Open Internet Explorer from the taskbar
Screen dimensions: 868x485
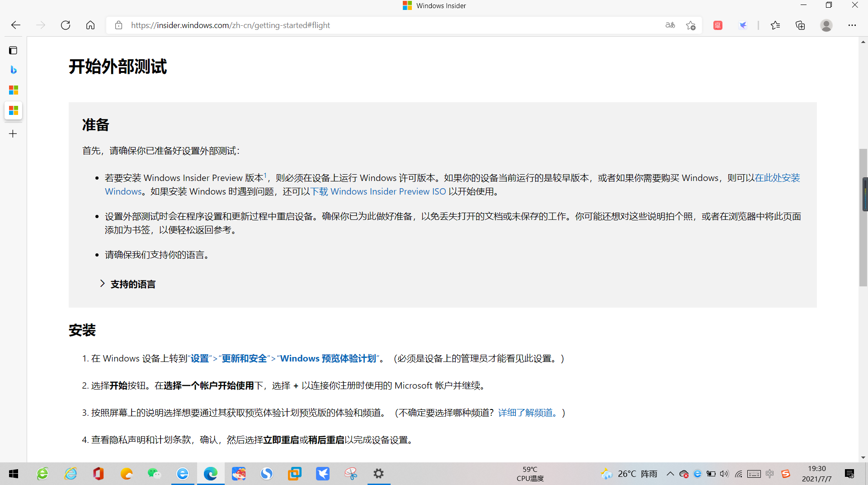(x=71, y=474)
